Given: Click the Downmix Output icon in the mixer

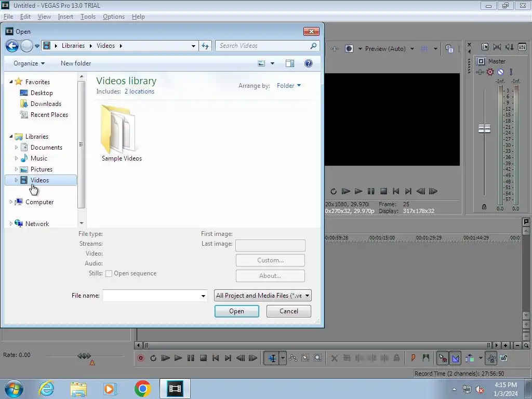Looking at the screenshot, I should (497, 47).
